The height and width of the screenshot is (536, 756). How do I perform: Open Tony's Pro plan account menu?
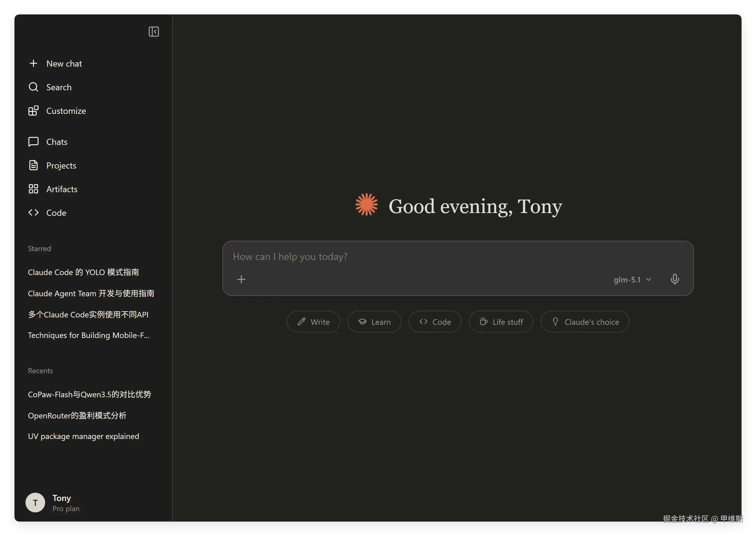pos(53,503)
